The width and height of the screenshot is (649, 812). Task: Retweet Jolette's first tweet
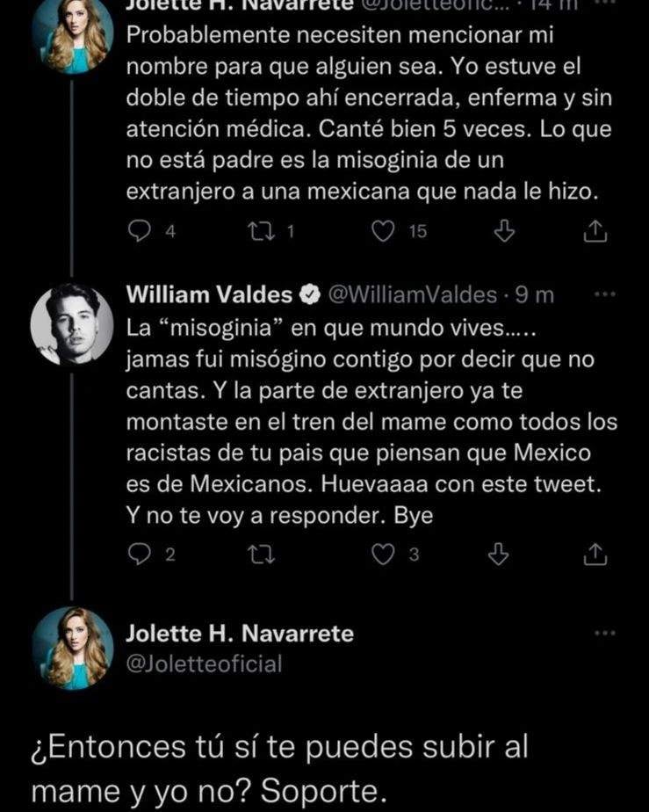click(262, 231)
